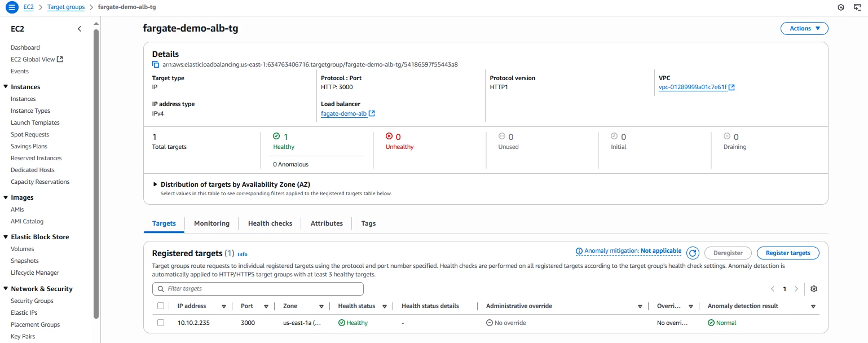Sort by Port column arrow
Viewport: 868px width, 343px height.
[x=266, y=306]
